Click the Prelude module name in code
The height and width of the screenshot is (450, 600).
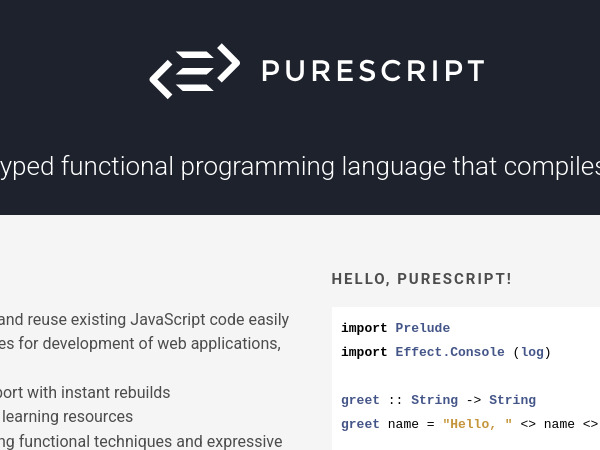tap(422, 328)
